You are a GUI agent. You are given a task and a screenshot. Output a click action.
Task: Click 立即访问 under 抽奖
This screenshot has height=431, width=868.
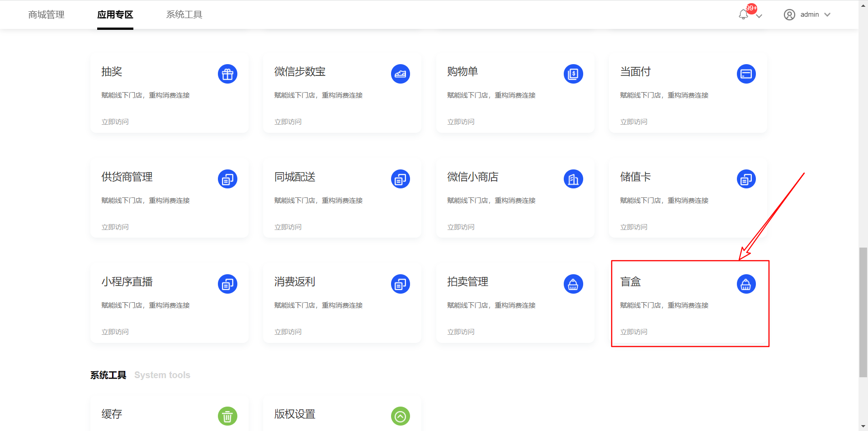(x=115, y=122)
